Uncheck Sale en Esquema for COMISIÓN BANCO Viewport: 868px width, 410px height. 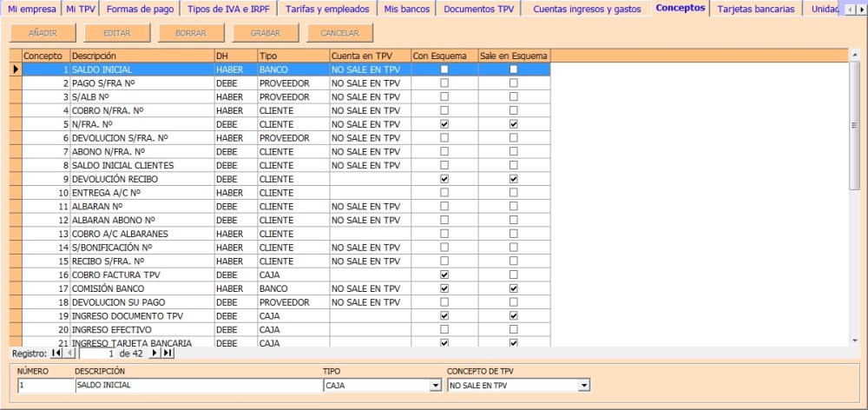[513, 288]
